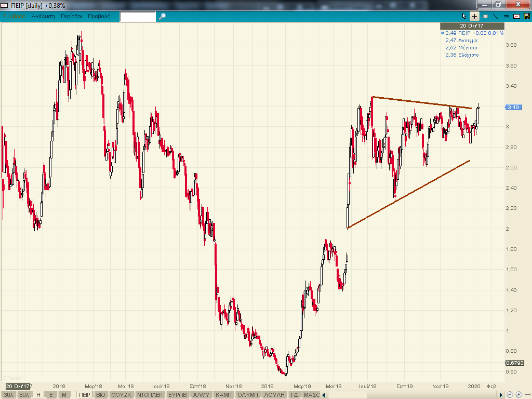Image resolution: width=532 pixels, height=399 pixels.
Task: Open the red line chart icon
Action: pyautogui.click(x=516, y=16)
